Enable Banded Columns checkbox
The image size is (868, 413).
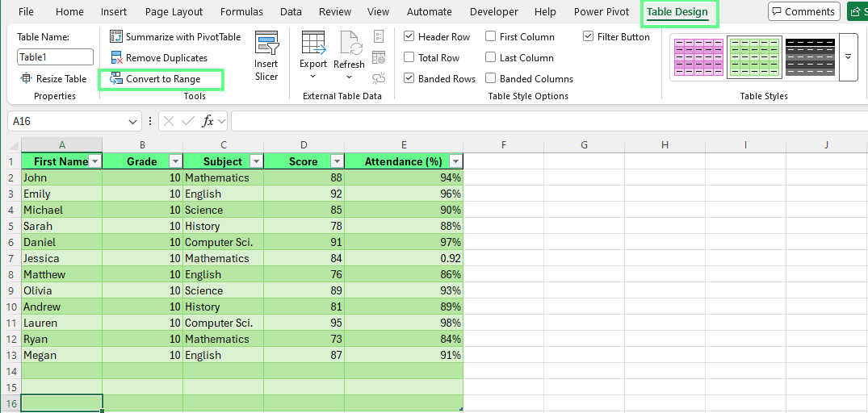point(490,78)
